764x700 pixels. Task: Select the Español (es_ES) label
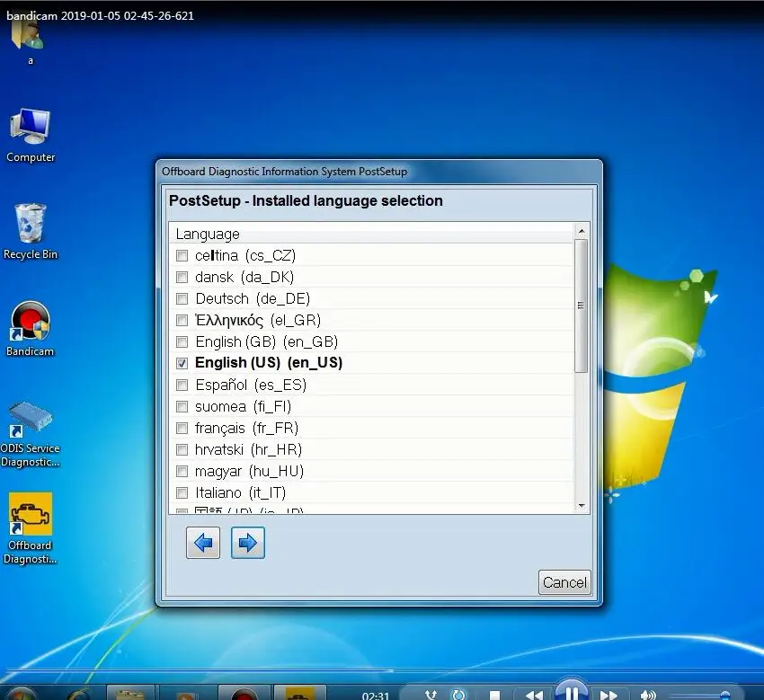click(251, 385)
